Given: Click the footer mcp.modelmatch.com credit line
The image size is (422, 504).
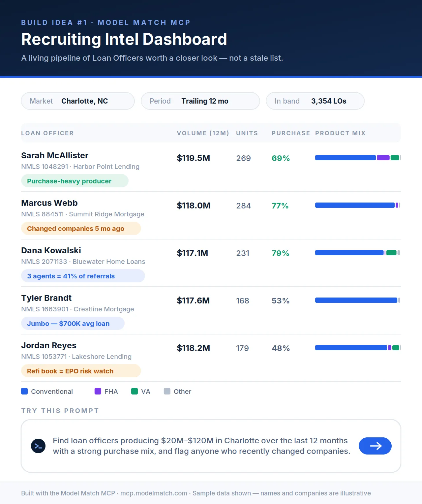Looking at the screenshot, I should pos(196,493).
